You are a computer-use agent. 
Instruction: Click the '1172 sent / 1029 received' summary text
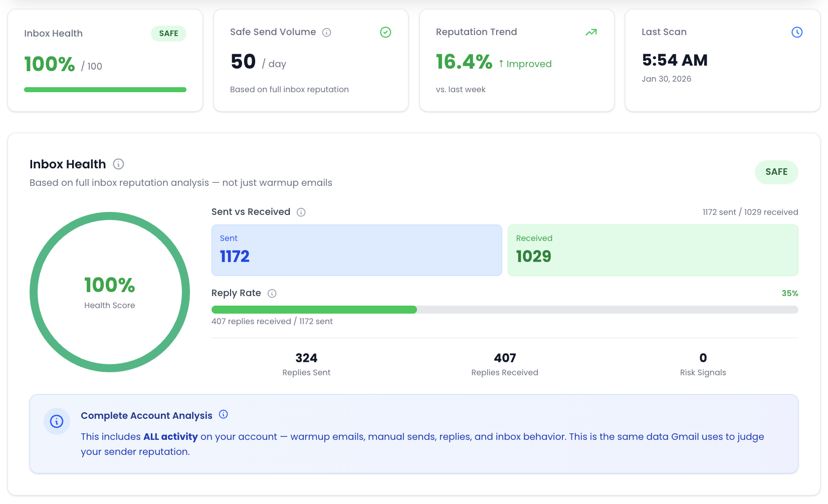point(750,212)
